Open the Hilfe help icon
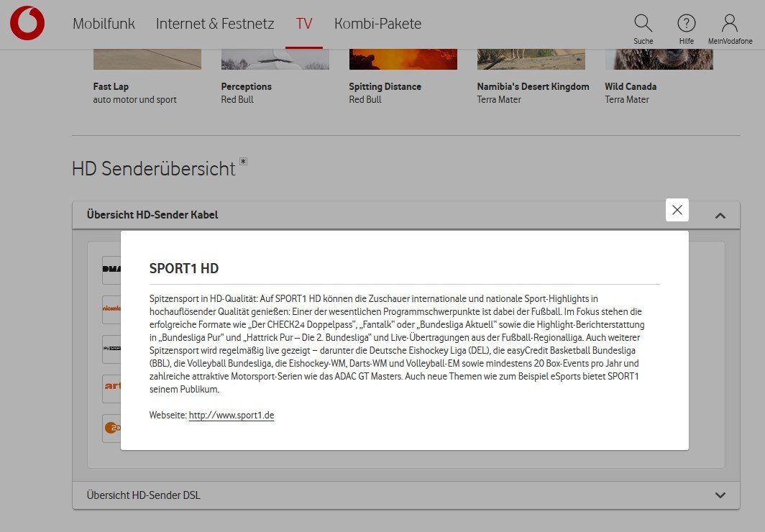 tap(687, 29)
